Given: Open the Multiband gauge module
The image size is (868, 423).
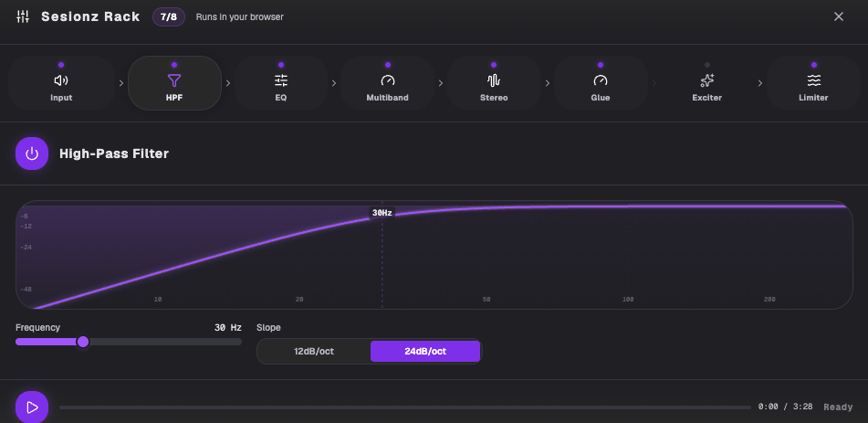Looking at the screenshot, I should point(388,83).
